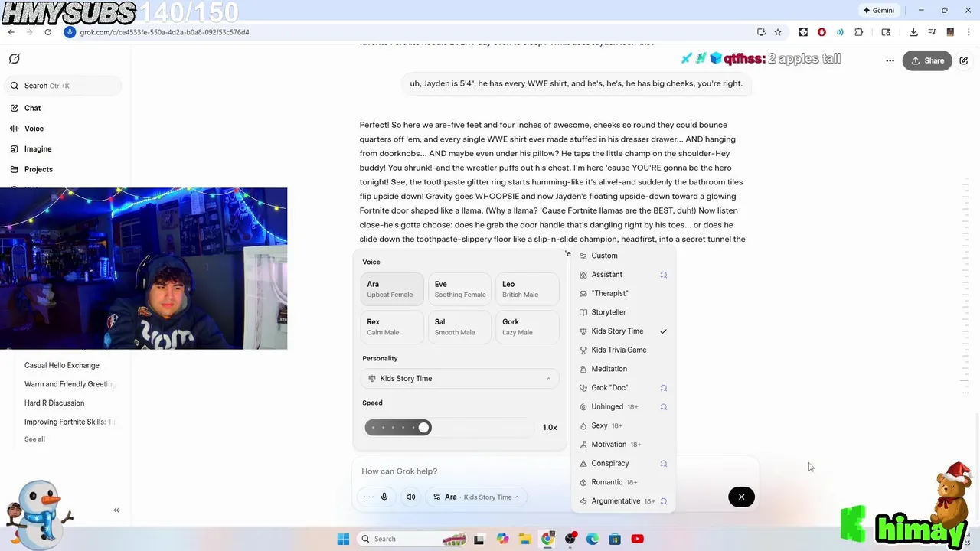This screenshot has height=551, width=980.
Task: Click See all conversations link
Action: [x=34, y=439]
